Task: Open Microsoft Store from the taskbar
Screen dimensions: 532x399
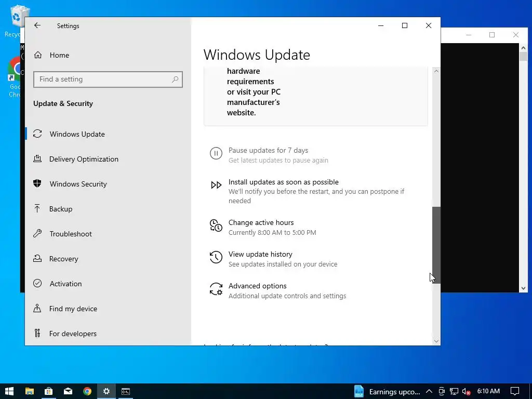Action: 48,392
